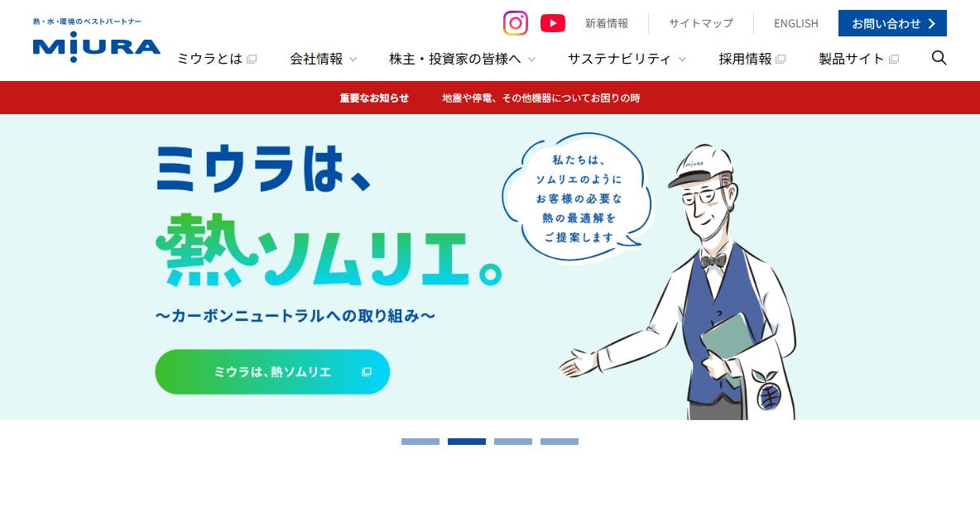The height and width of the screenshot is (516, 980).
Task: Open the YouTube icon link
Action: [553, 23]
